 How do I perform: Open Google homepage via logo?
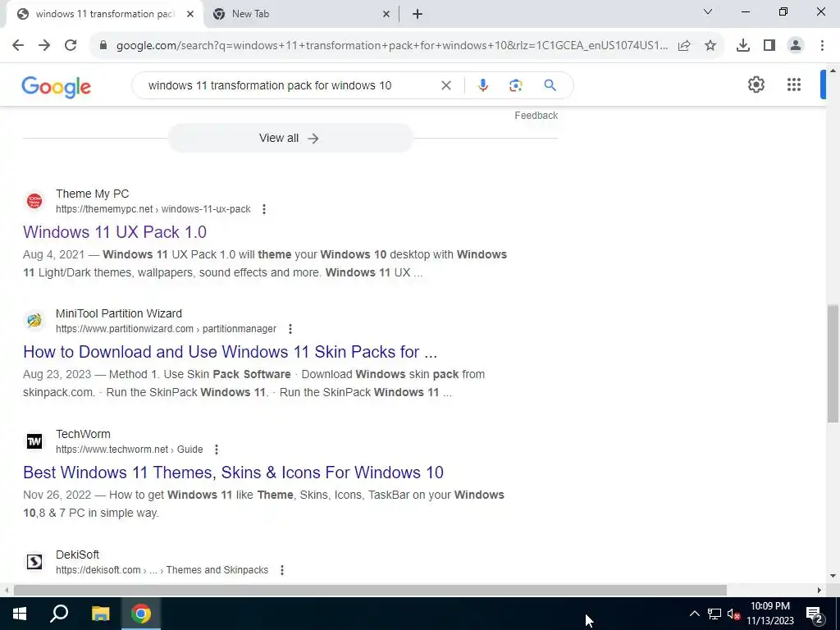(x=57, y=86)
